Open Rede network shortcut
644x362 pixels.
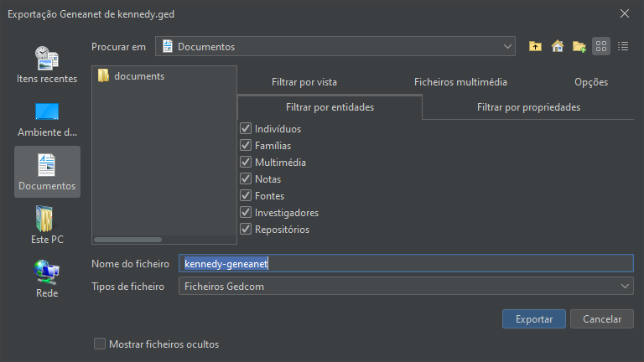[x=47, y=279]
